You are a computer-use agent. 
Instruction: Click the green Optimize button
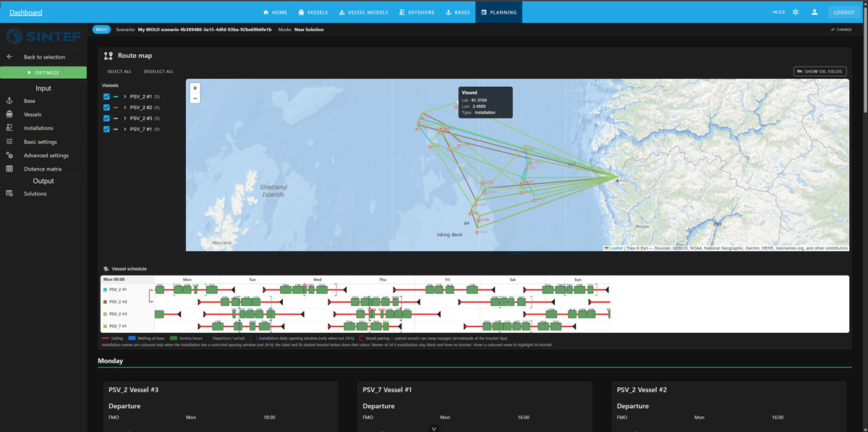(x=43, y=72)
